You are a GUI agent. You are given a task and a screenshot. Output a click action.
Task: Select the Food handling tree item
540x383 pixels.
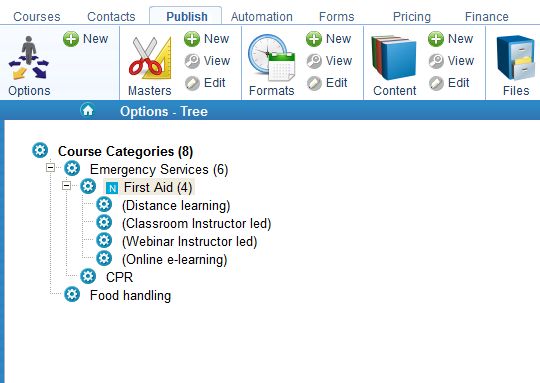131,296
